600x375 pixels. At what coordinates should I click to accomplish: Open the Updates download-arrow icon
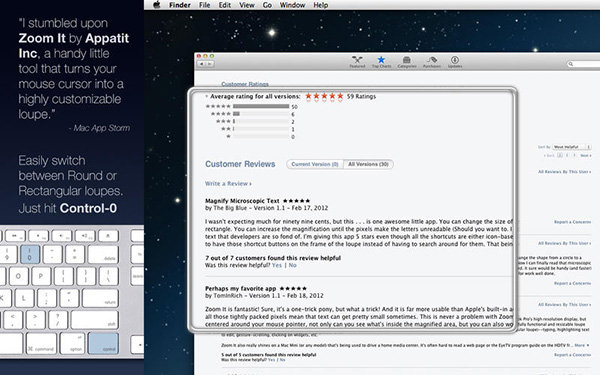tap(455, 62)
